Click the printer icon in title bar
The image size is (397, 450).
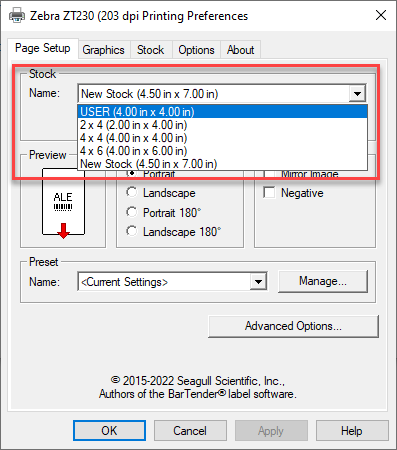(17, 15)
